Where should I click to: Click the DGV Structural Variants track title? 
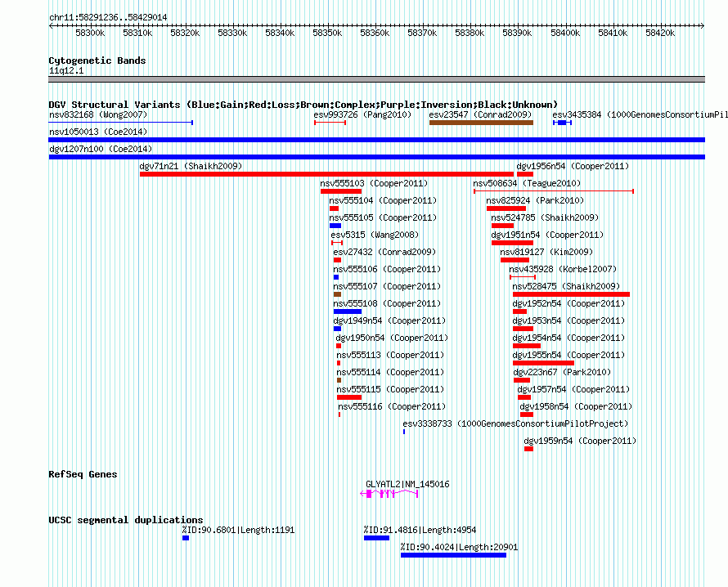tap(303, 105)
